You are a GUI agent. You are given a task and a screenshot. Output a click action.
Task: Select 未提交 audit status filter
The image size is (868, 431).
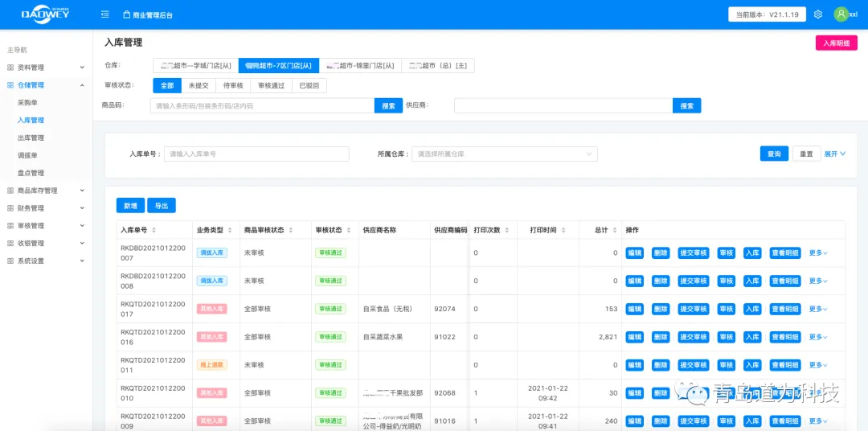click(x=199, y=85)
